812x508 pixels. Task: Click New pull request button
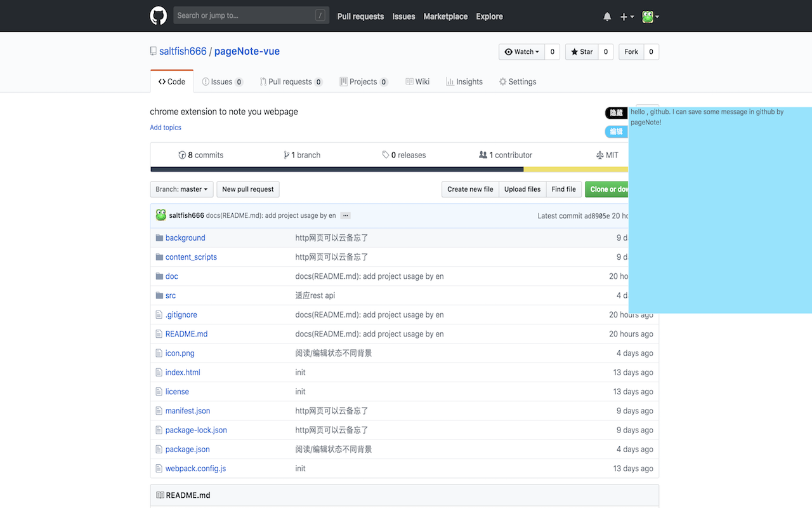click(x=248, y=189)
